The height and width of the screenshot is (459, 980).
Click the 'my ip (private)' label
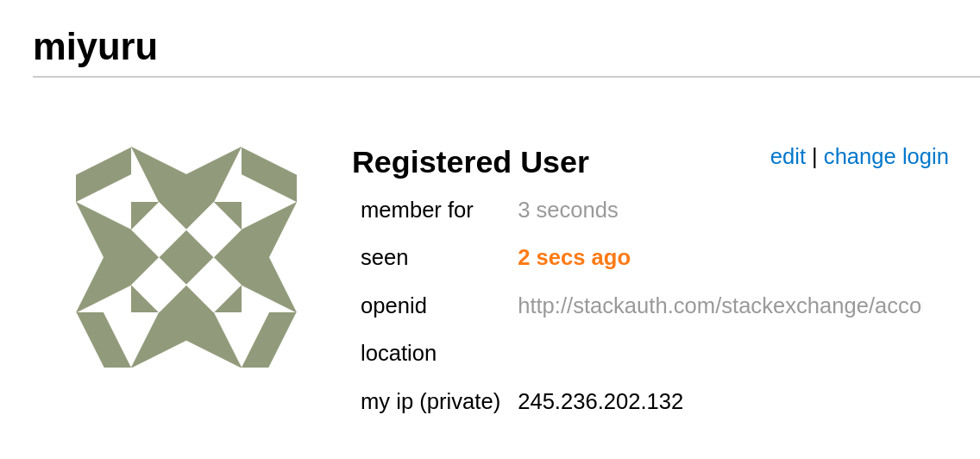[x=430, y=401]
